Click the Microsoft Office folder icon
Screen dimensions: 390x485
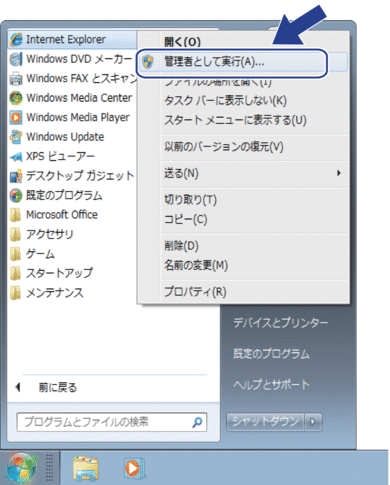tap(15, 215)
